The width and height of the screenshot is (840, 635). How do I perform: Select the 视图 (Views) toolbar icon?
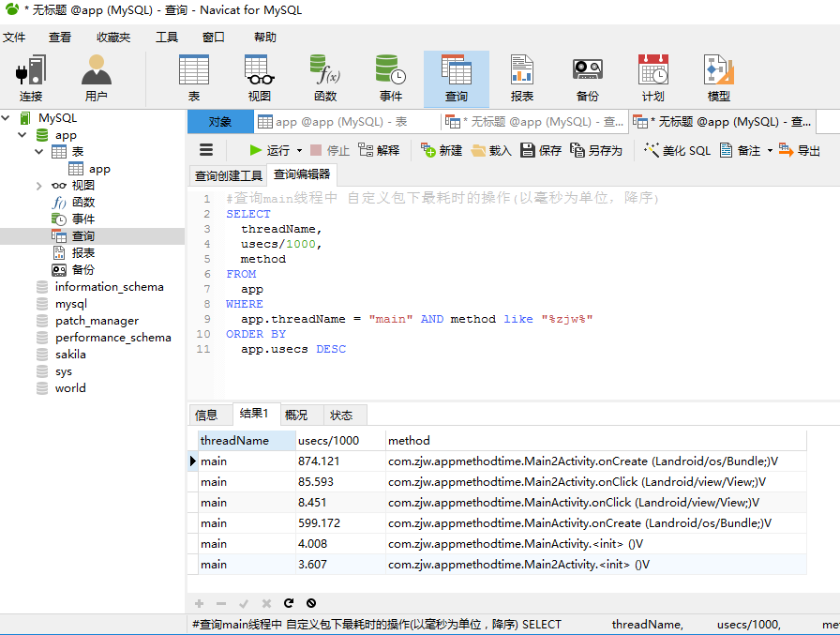click(259, 79)
